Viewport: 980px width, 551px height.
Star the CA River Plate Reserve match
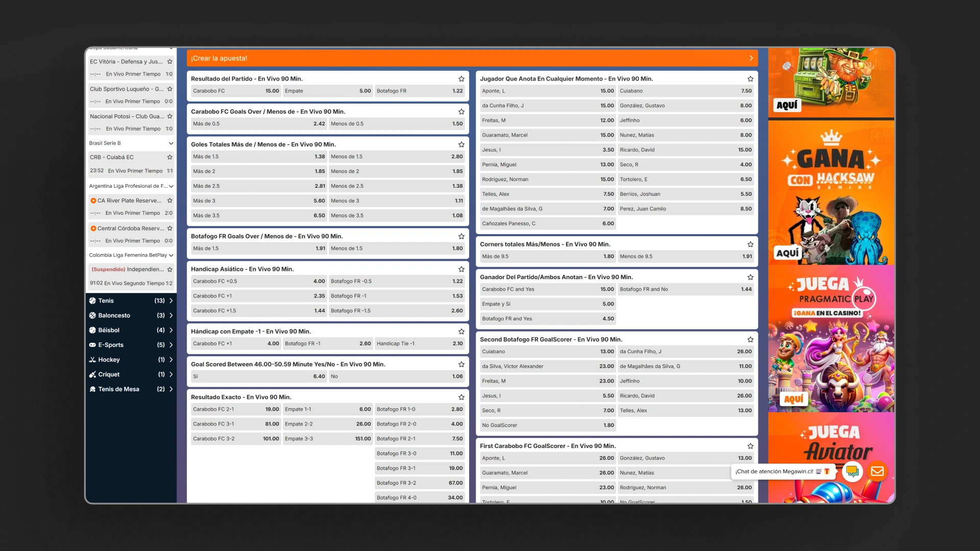pyautogui.click(x=170, y=201)
